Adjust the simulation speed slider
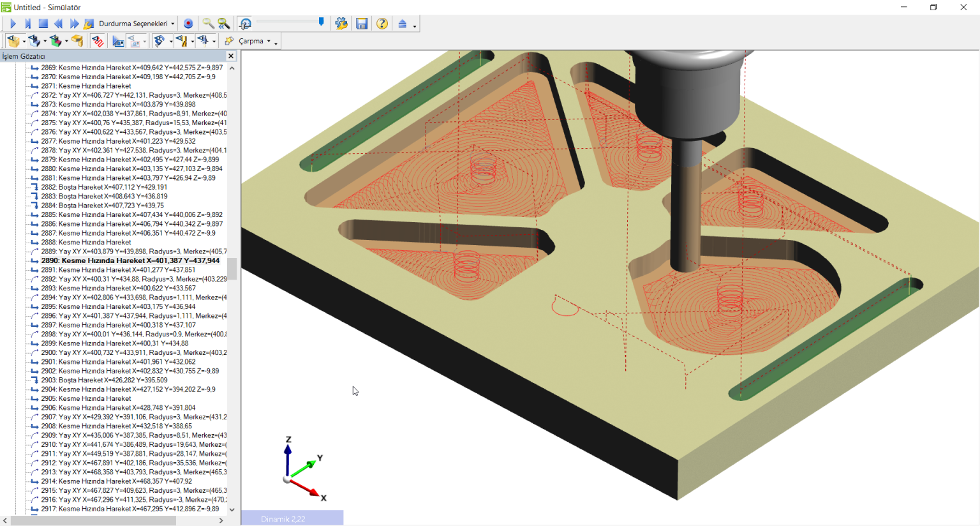 (320, 22)
